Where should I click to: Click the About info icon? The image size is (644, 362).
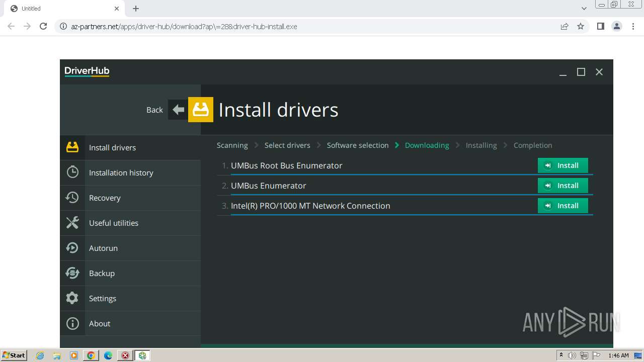[x=72, y=323]
